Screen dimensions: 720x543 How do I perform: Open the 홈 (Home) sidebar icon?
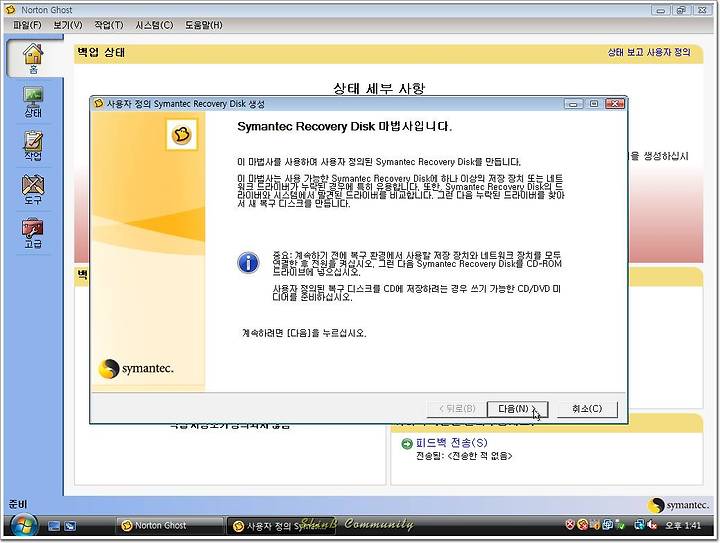(33, 58)
